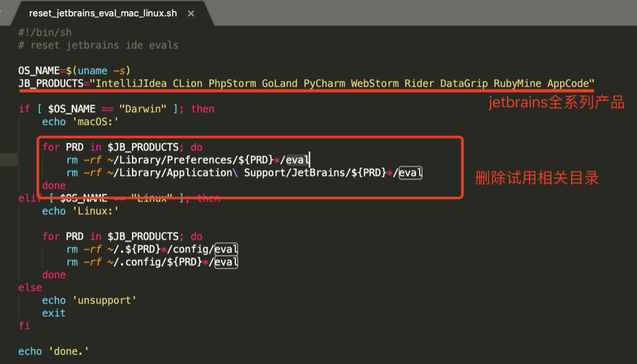Viewport: 637px width, 364px height.
Task: Click the JB_PRODUCTS variable name in its assignment
Action: 51,83
